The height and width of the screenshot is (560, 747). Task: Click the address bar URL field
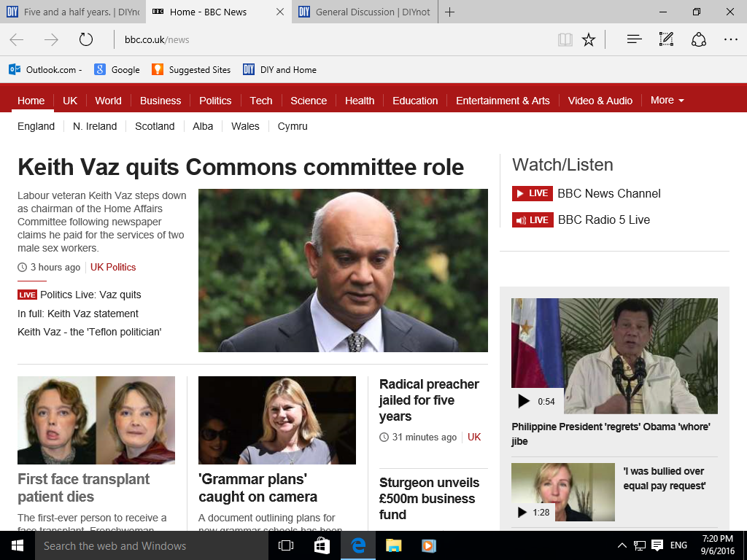click(328, 39)
